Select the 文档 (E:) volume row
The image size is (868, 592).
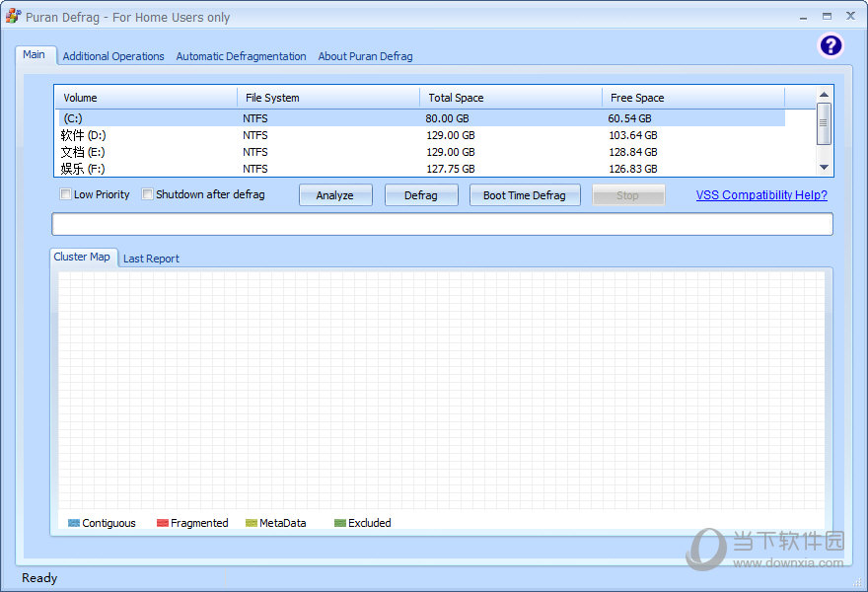[422, 152]
